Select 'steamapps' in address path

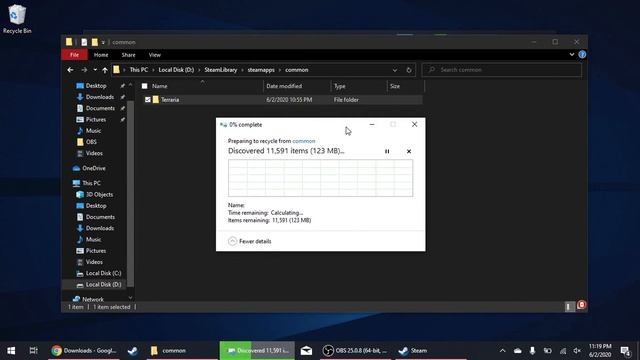[x=261, y=70]
